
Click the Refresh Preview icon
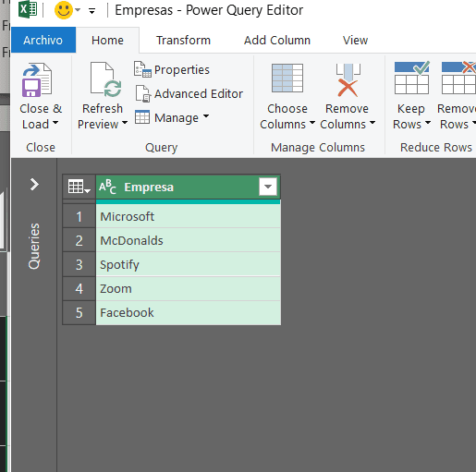105,79
